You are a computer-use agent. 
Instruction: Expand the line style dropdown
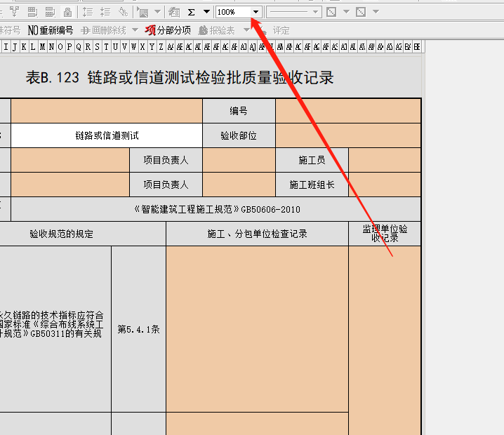[315, 12]
